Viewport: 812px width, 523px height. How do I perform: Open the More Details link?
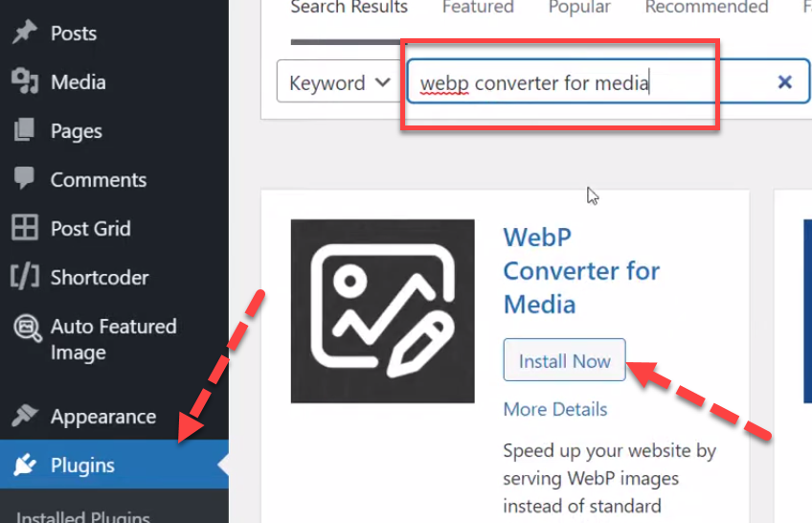click(555, 409)
